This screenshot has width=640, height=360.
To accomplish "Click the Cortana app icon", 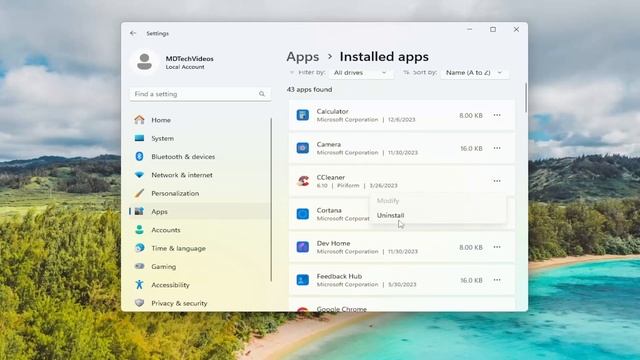I will (302, 214).
